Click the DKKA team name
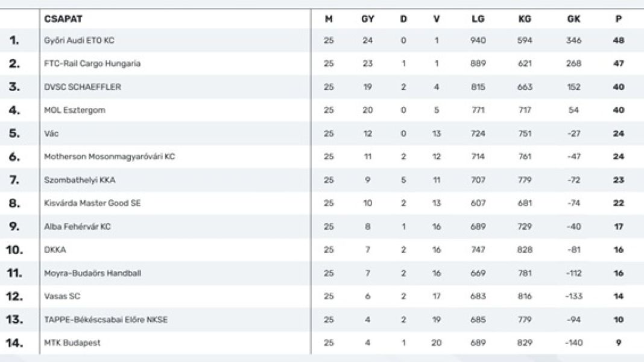Viewport: 644px width, 362px height. click(55, 250)
